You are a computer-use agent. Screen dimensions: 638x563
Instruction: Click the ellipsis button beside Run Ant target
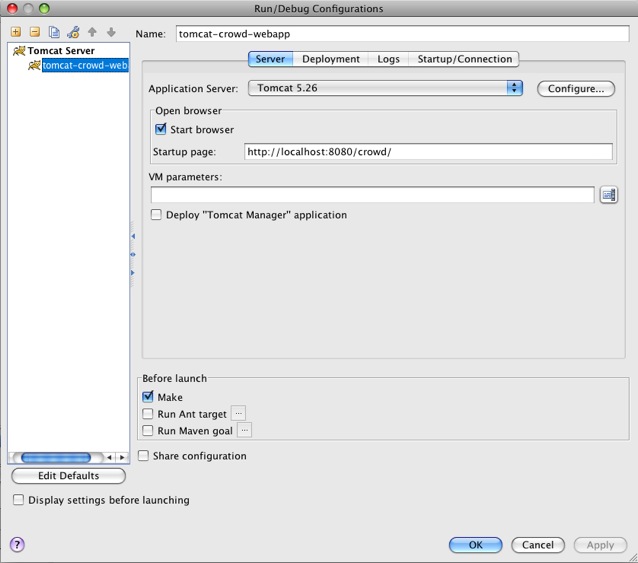coord(238,414)
